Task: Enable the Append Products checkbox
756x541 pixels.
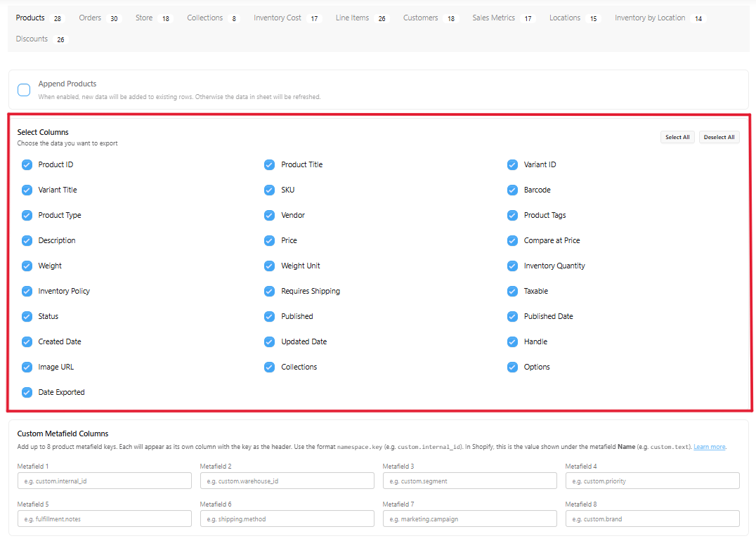Action: coord(24,90)
